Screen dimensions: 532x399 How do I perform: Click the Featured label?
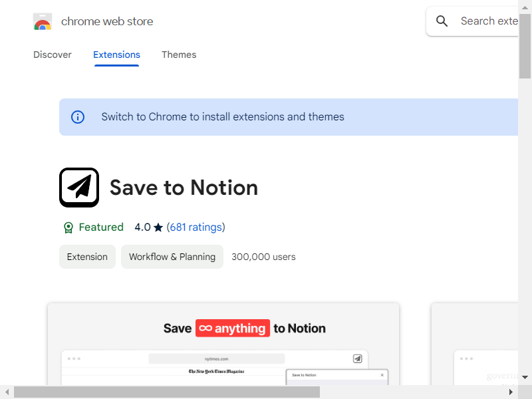click(x=101, y=227)
